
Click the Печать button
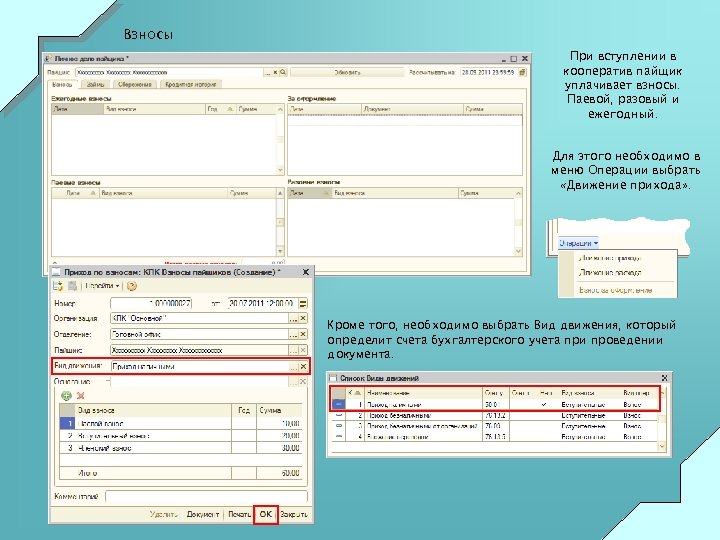[x=239, y=514]
